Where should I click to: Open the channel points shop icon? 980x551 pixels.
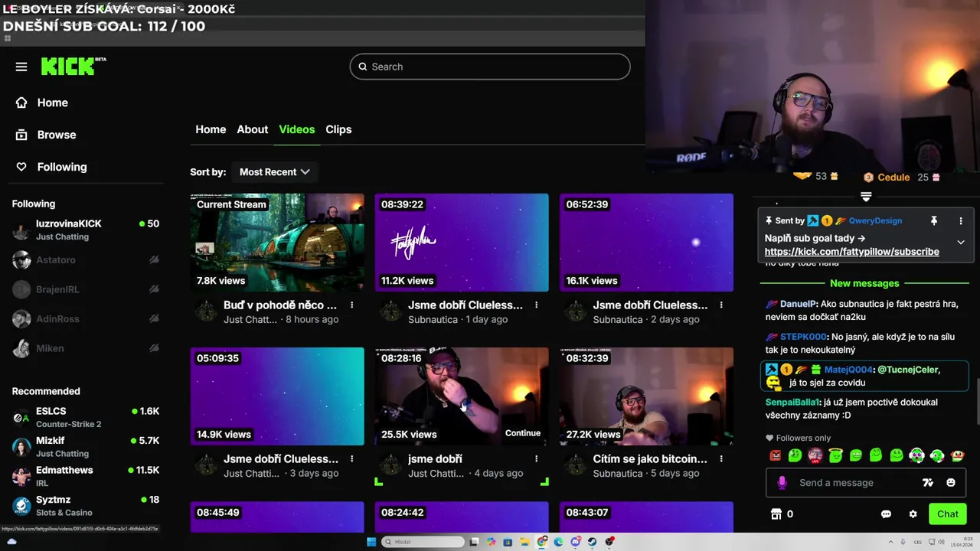776,514
